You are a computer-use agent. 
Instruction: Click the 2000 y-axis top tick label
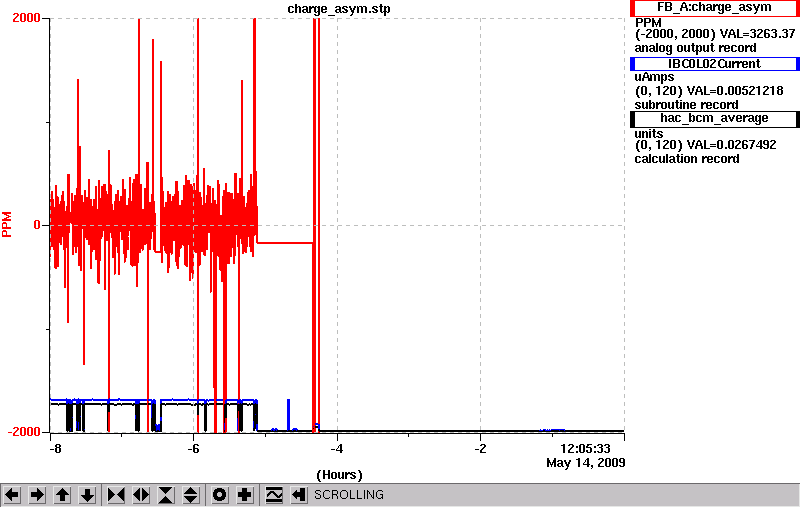click(26, 18)
